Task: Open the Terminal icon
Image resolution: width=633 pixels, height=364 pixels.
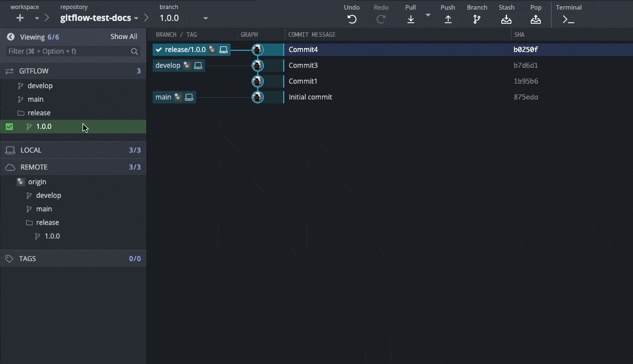Action: pos(568,19)
